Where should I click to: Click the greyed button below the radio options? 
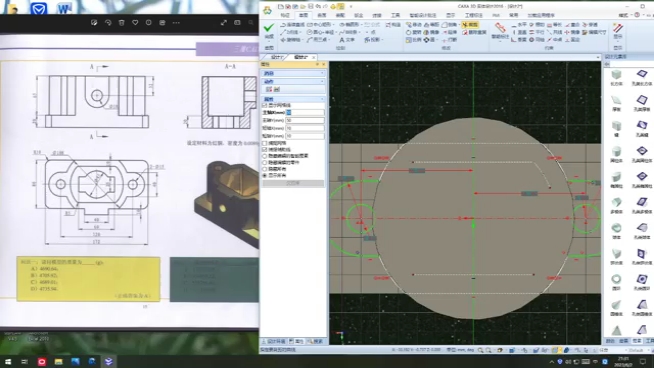[x=293, y=183]
